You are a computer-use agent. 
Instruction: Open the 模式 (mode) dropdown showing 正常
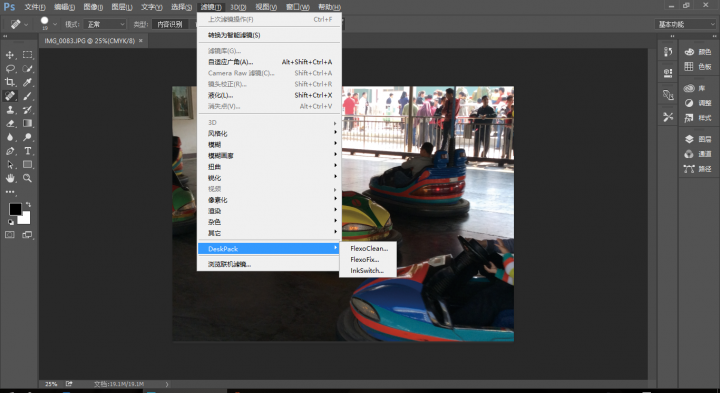click(105, 24)
